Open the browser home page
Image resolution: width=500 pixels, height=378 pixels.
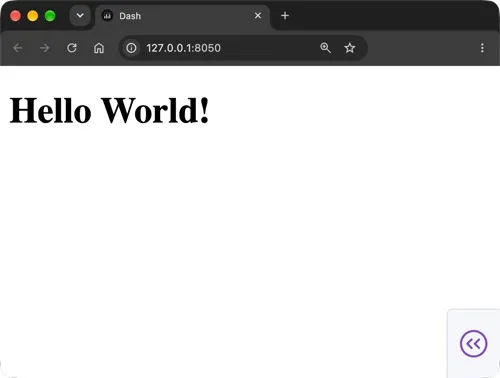pyautogui.click(x=99, y=48)
